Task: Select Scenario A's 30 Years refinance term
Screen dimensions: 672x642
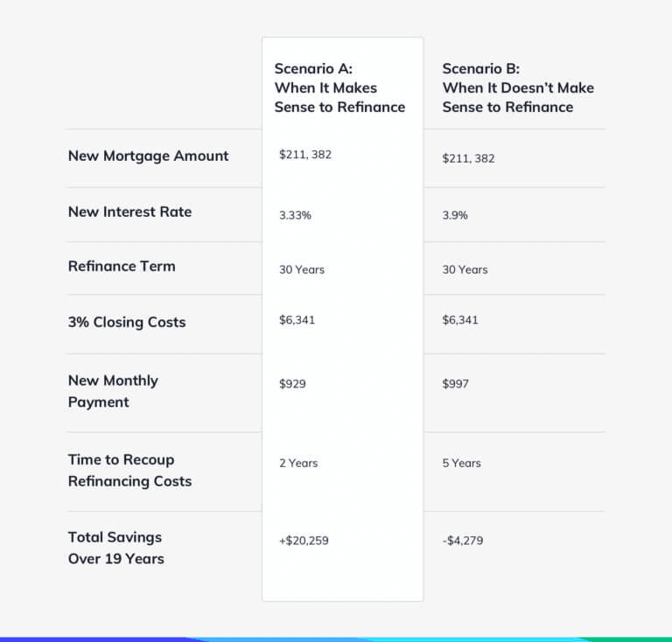Action: tap(302, 269)
